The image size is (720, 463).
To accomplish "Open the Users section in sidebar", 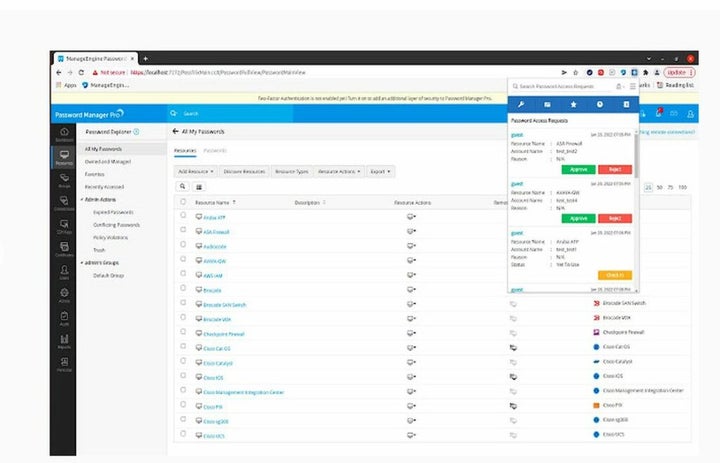I will coord(64,271).
